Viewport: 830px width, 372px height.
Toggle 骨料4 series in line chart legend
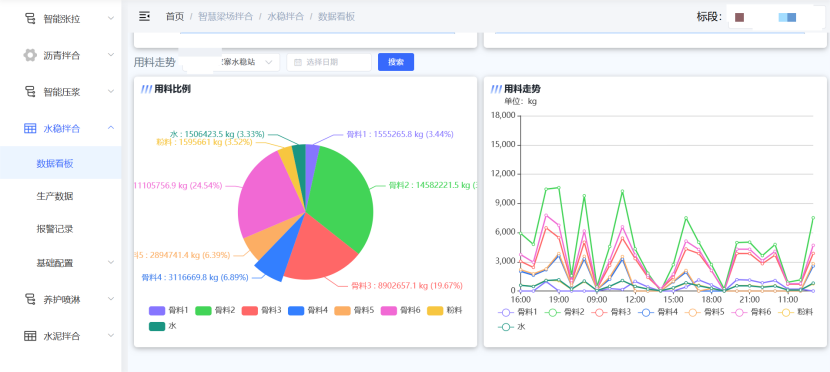657,313
